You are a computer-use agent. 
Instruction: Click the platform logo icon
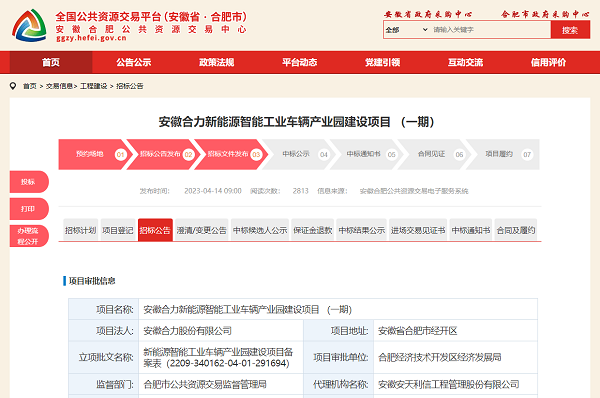[x=29, y=25]
